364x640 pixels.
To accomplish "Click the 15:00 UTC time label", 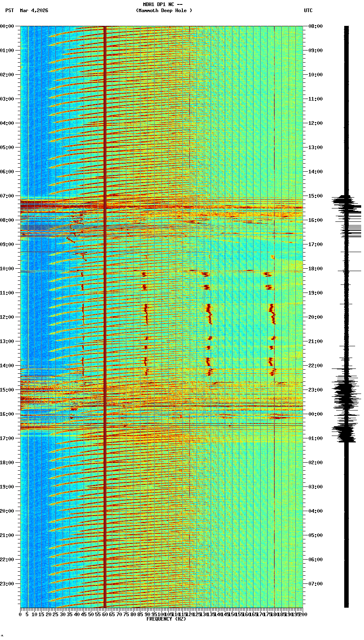I will (x=316, y=196).
